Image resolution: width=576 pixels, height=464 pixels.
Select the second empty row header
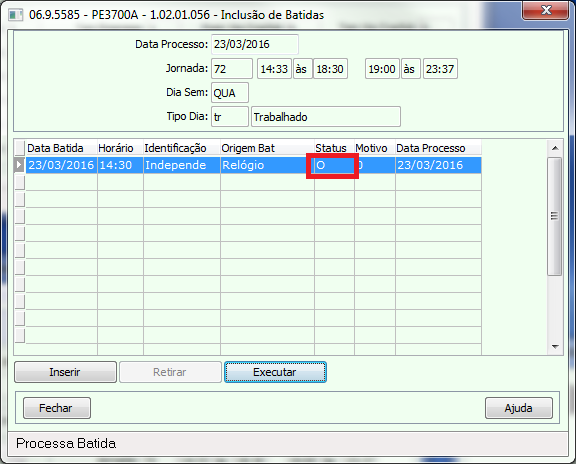point(20,199)
